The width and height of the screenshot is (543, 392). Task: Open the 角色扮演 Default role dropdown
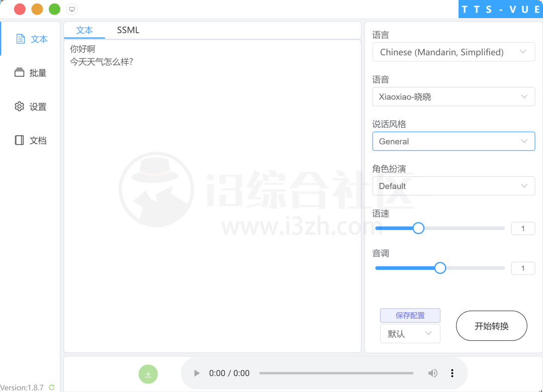click(x=454, y=186)
